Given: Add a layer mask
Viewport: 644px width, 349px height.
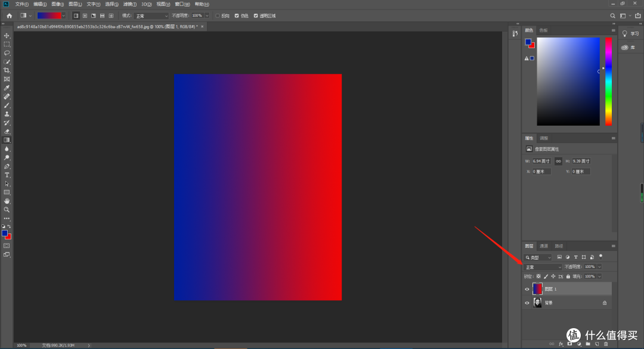Looking at the screenshot, I should [x=569, y=344].
